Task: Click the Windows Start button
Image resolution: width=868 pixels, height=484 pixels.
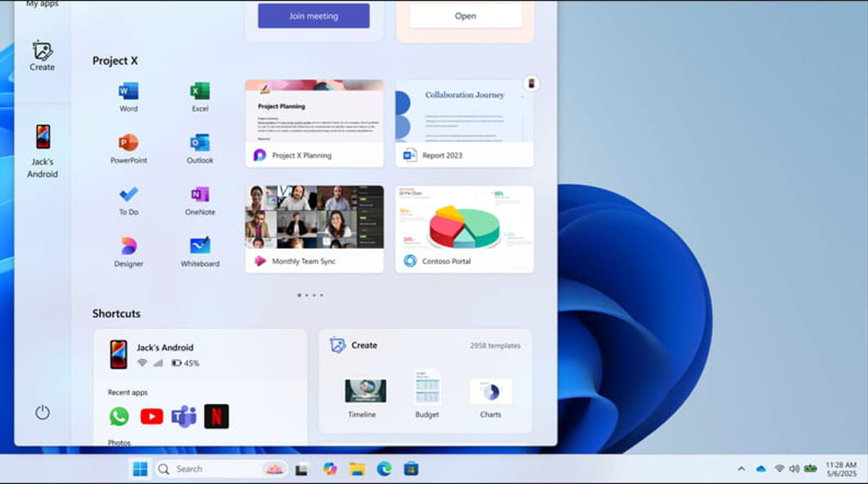Action: (x=140, y=469)
